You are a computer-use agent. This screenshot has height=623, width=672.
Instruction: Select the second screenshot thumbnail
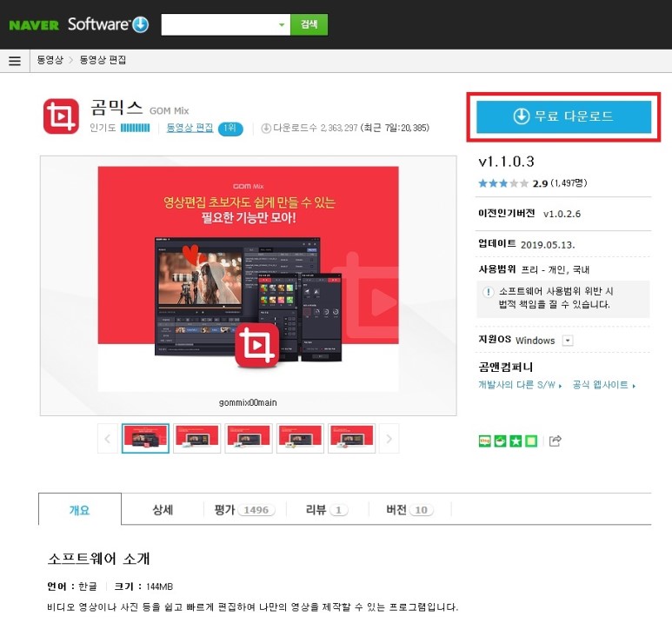point(196,438)
